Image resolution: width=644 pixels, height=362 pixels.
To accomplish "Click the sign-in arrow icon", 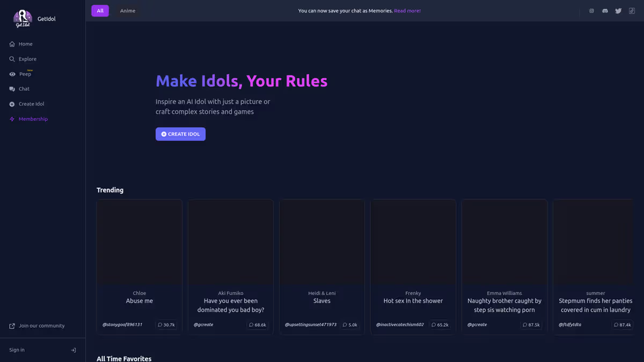I will click(74, 350).
